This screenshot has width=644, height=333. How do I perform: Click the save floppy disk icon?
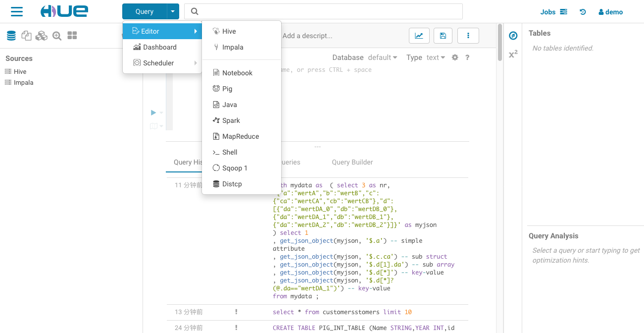tap(443, 36)
